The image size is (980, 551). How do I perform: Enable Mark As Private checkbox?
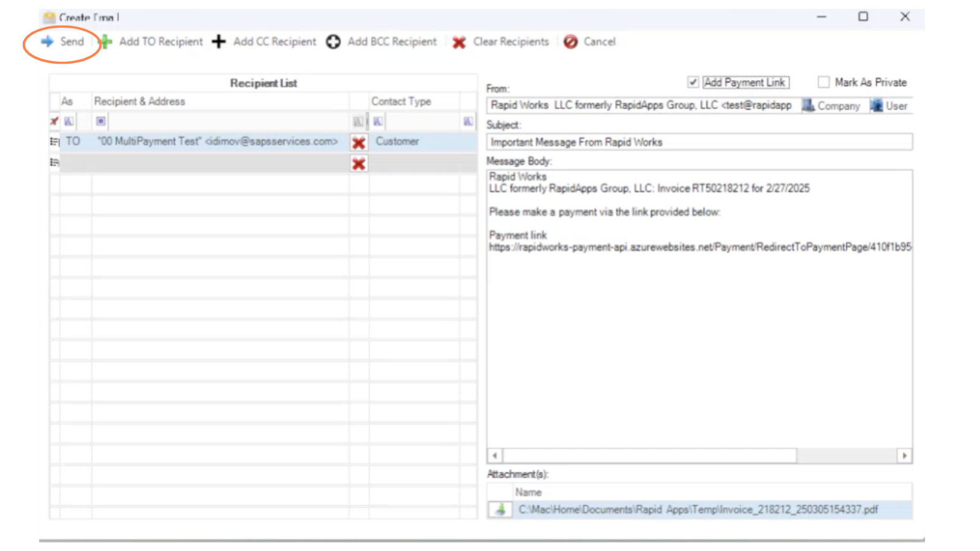824,82
